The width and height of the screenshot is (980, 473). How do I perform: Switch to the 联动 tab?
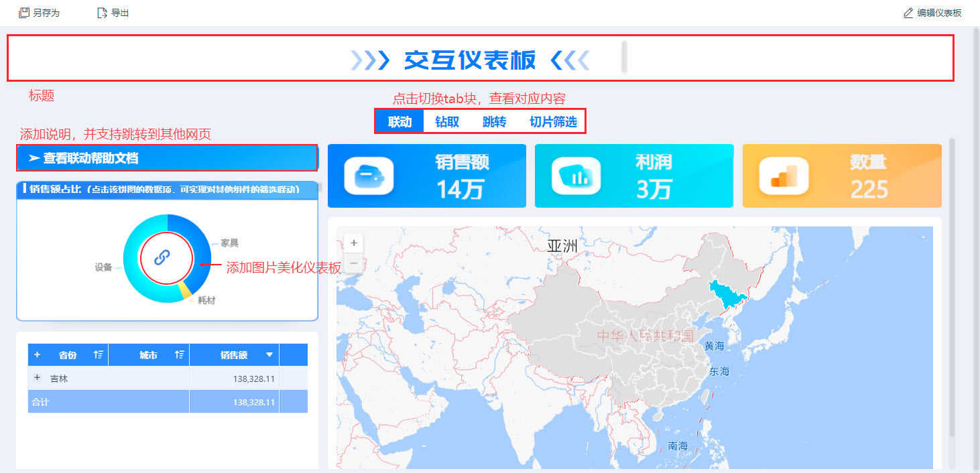coord(400,122)
